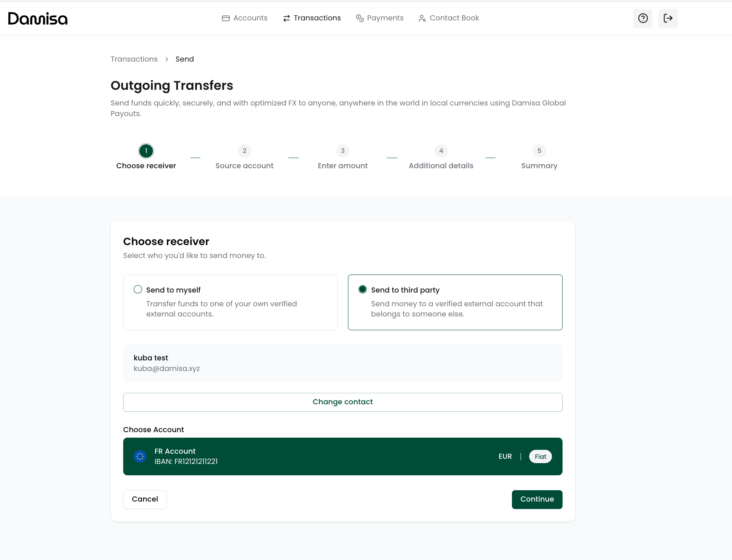Click the Fiat badge on account
This screenshot has height=560, width=732.
[x=540, y=456]
